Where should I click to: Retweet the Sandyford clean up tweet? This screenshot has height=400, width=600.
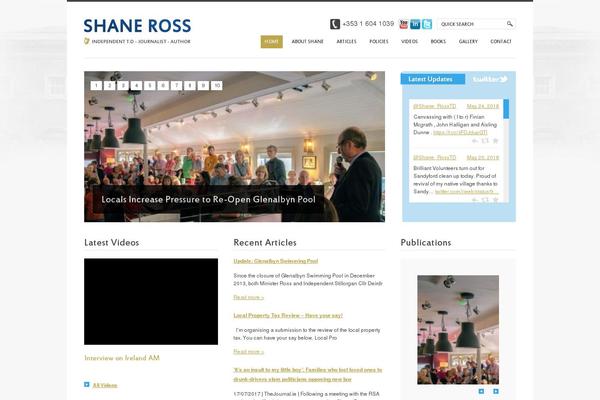[485, 200]
